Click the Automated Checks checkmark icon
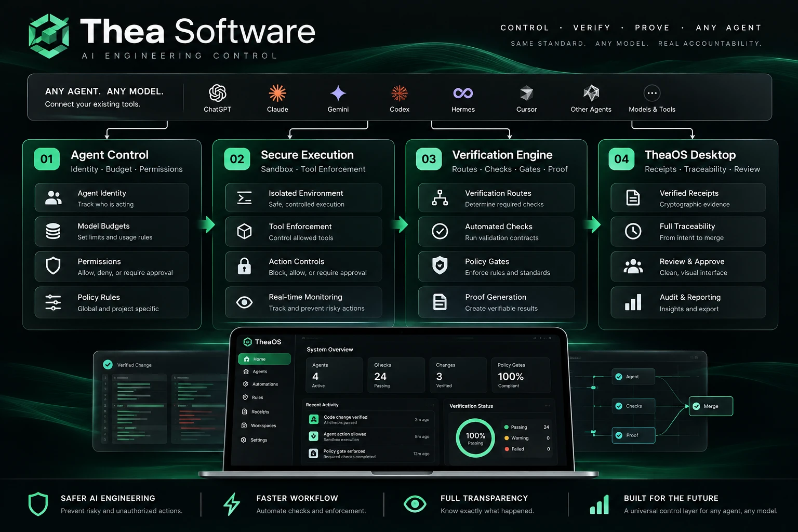Image resolution: width=798 pixels, height=532 pixels. 440,231
